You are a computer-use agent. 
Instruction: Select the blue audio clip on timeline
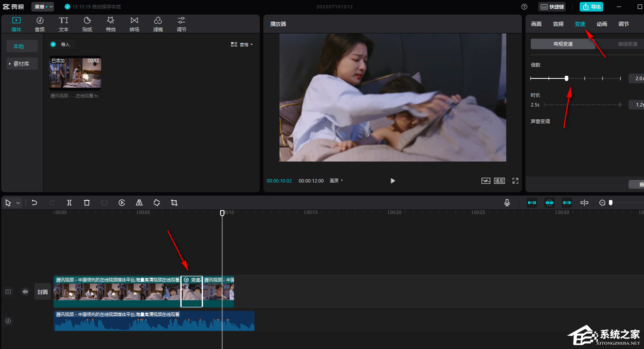pos(154,321)
